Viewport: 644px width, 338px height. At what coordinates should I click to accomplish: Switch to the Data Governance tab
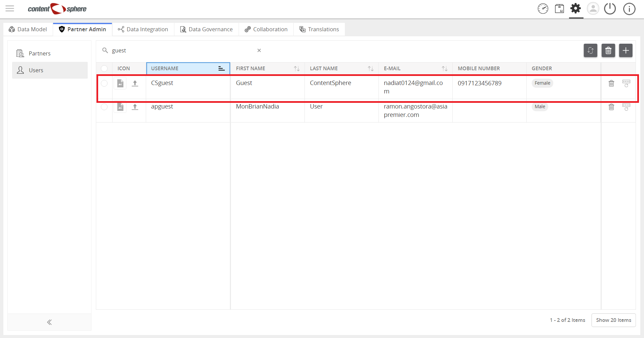[x=206, y=29]
